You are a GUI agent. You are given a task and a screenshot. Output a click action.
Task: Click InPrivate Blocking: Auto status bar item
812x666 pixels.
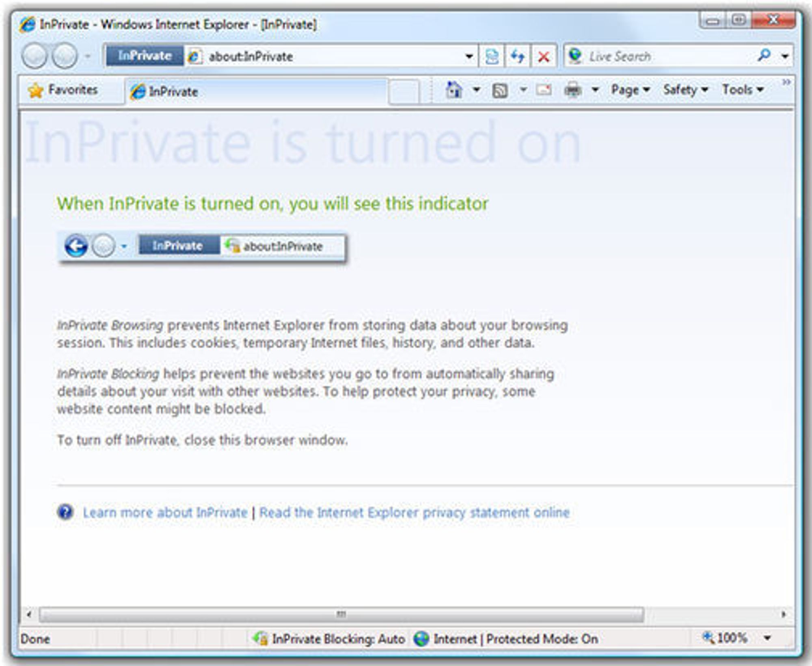(x=329, y=639)
